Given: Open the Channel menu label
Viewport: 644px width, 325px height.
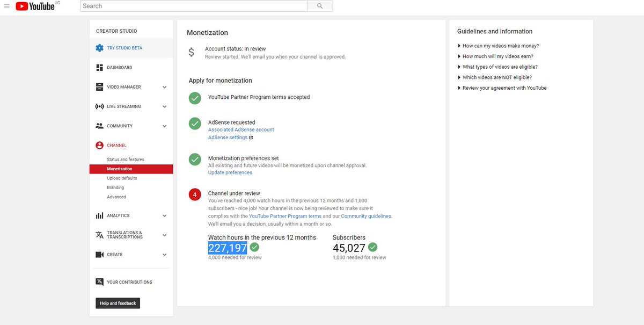Looking at the screenshot, I should click(x=117, y=146).
